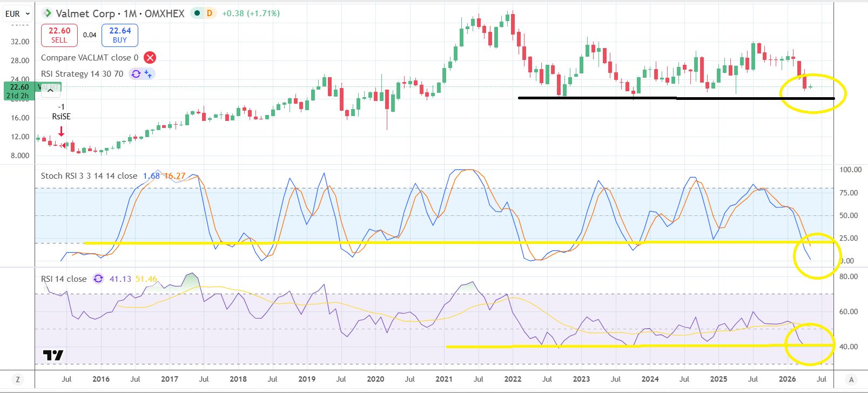Viewport: 868px width, 393px height.
Task: Click the black horizontal support line on chart
Action: pyautogui.click(x=676, y=98)
